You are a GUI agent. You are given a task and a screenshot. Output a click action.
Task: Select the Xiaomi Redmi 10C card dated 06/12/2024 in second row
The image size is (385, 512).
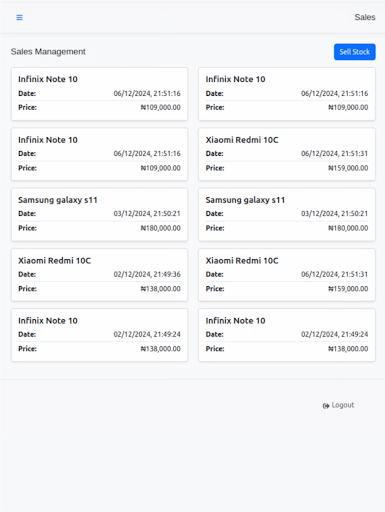click(287, 154)
